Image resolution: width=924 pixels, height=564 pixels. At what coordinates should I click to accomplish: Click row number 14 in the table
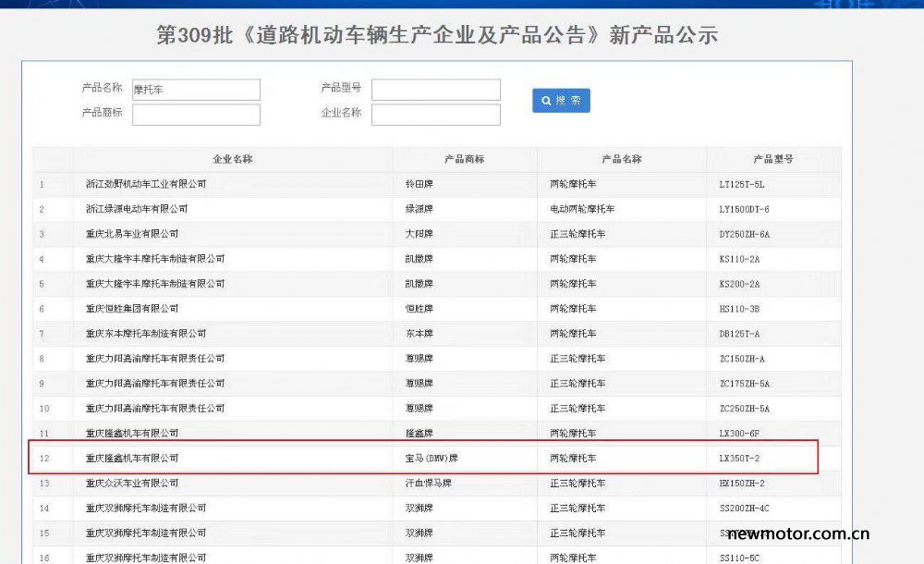44,508
